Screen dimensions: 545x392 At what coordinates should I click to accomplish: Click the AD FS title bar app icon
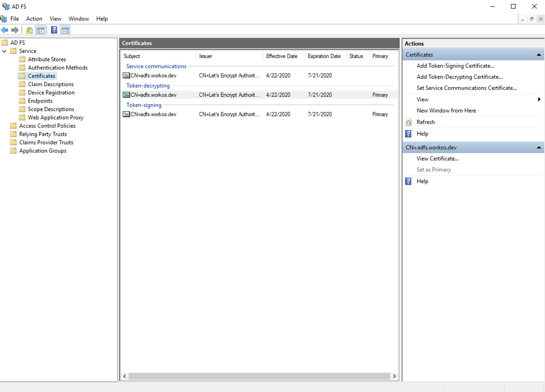click(x=6, y=6)
